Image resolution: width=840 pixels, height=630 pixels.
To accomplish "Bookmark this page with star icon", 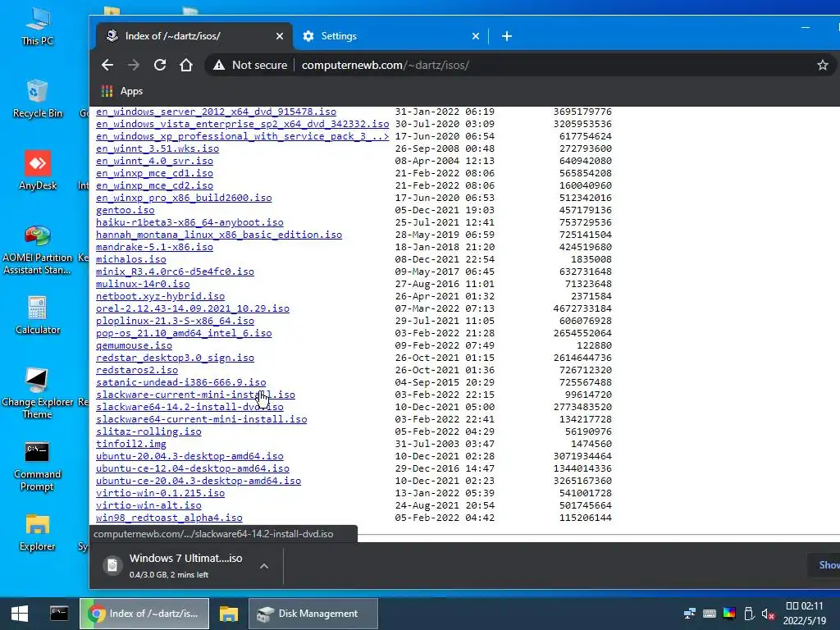I will [x=822, y=65].
